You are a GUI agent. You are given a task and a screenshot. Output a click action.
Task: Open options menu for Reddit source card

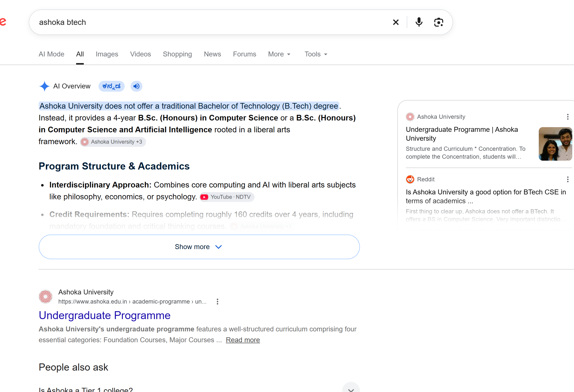568,180
